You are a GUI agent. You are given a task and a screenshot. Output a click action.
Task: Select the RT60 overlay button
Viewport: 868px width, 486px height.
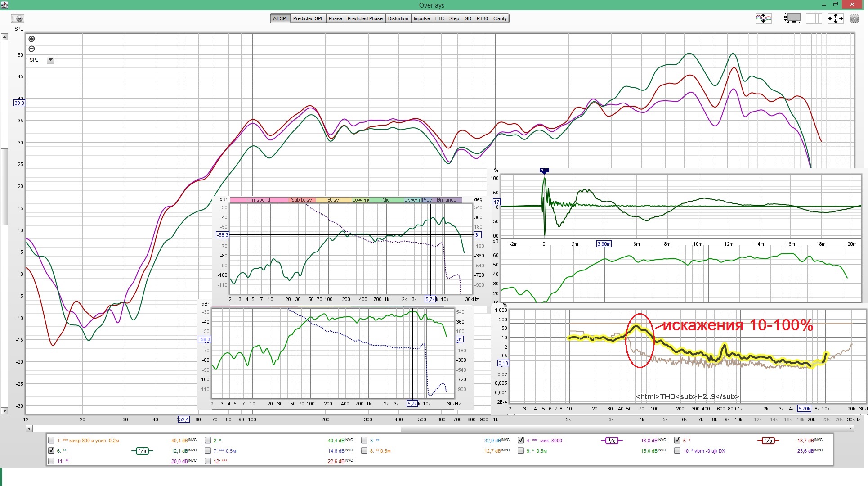click(x=482, y=18)
